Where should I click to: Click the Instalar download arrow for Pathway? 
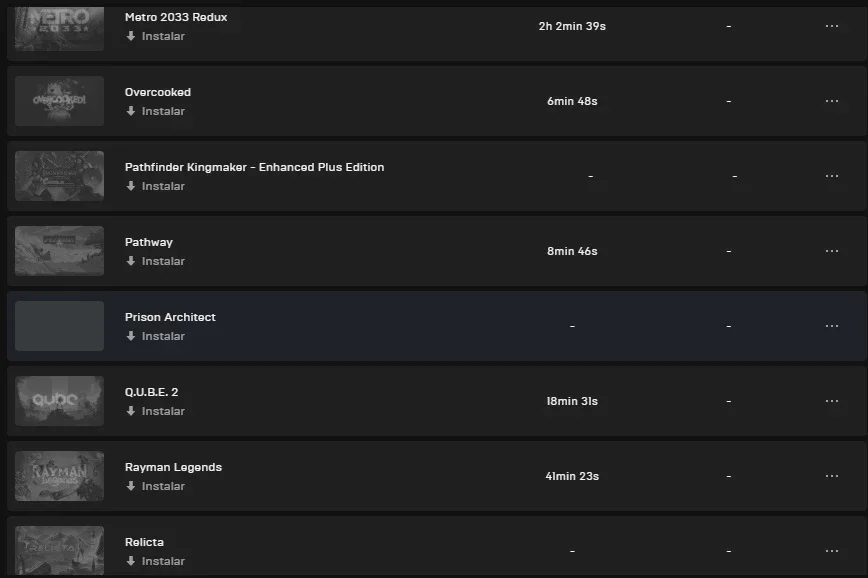pos(131,261)
